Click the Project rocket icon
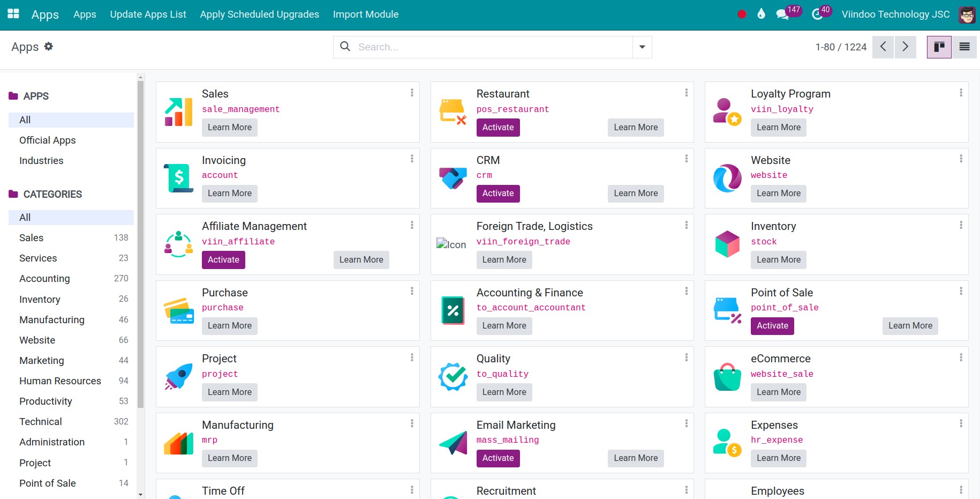The width and height of the screenshot is (980, 499). point(178,377)
